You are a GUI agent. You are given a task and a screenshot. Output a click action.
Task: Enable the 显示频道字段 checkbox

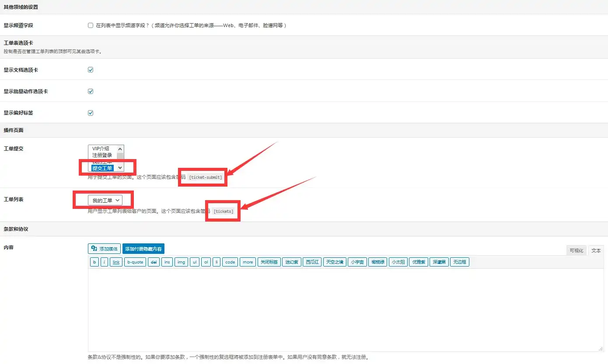pos(91,25)
